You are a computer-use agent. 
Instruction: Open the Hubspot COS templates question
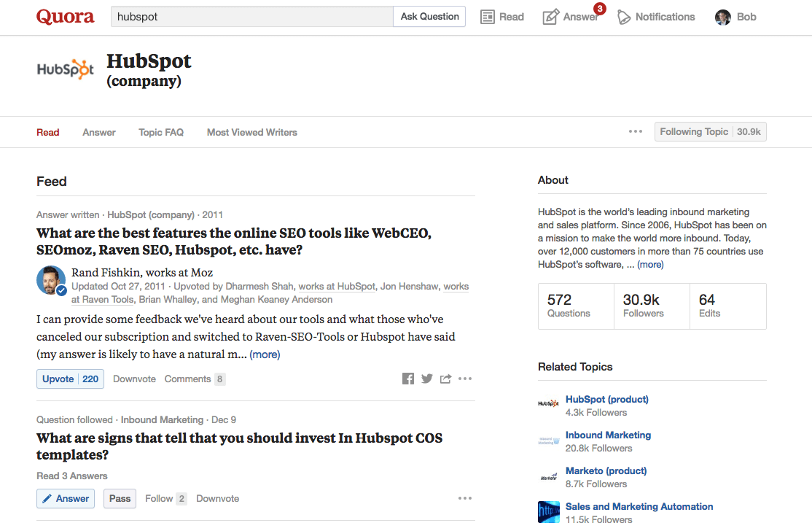[239, 446]
